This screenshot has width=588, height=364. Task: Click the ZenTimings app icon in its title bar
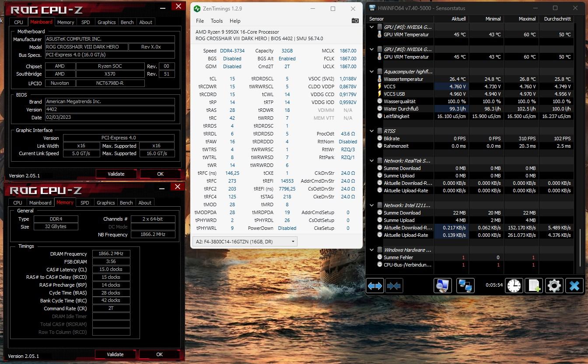point(197,9)
